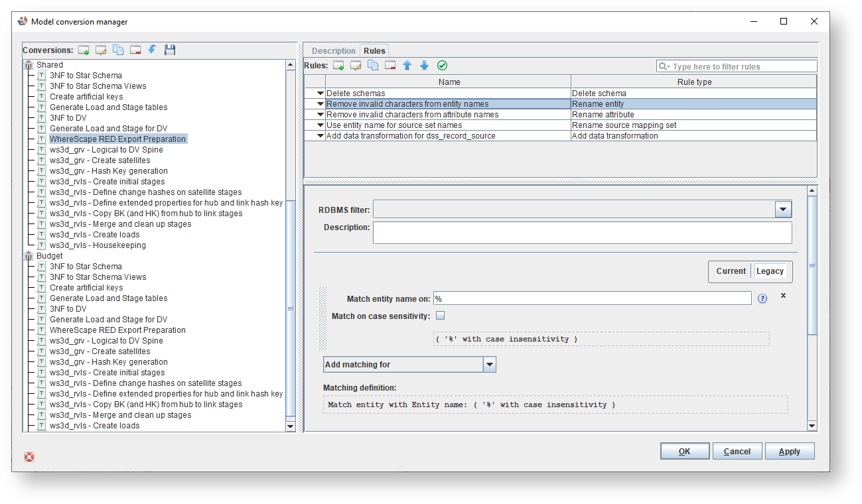Click the delete rule icon
The image size is (862, 504).
point(390,66)
